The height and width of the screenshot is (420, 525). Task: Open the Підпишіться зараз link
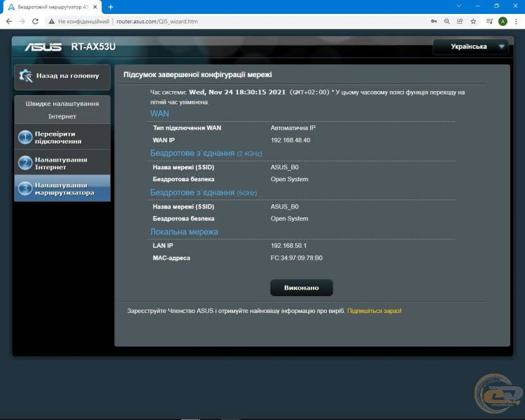374,311
